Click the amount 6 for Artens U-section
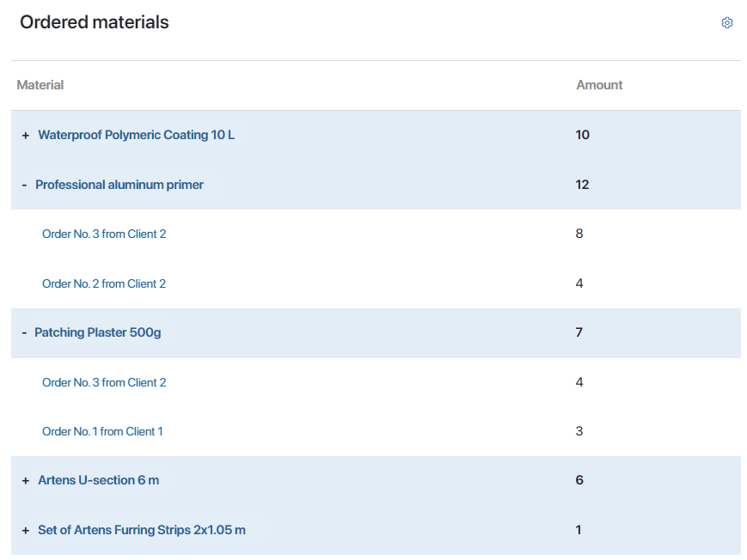The image size is (747, 560). (579, 480)
